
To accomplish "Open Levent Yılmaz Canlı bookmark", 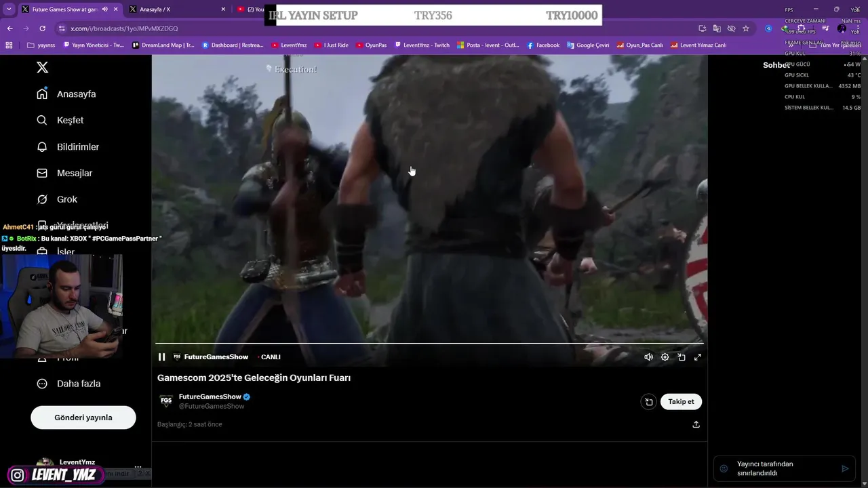I will [698, 45].
